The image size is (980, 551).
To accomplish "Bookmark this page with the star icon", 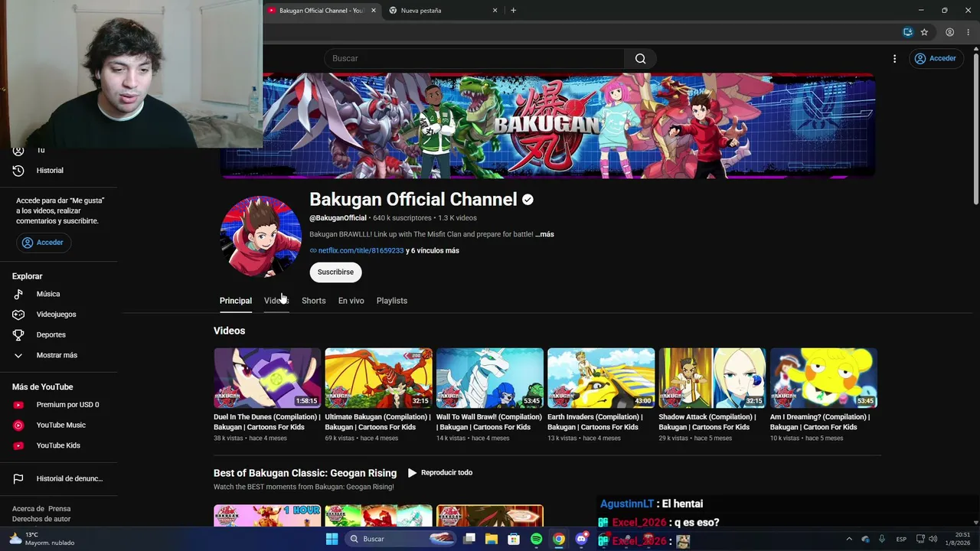I will click(x=924, y=32).
